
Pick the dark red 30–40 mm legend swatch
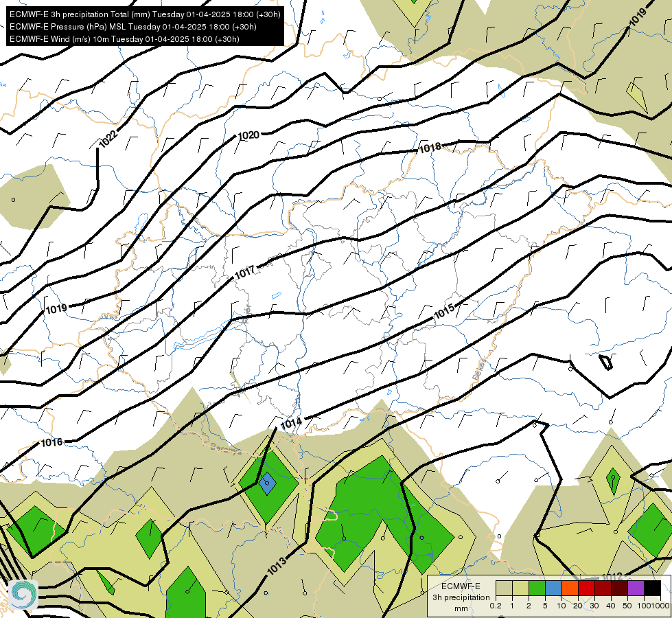603,588
